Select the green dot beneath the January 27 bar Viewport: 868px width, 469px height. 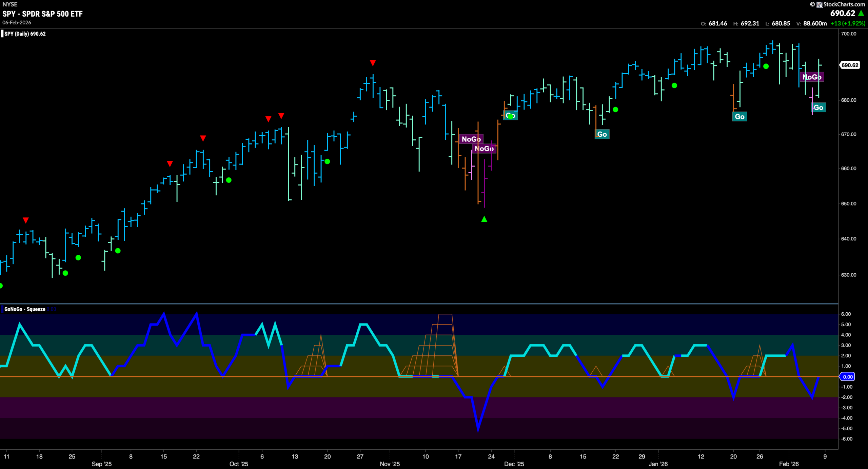pyautogui.click(x=766, y=66)
